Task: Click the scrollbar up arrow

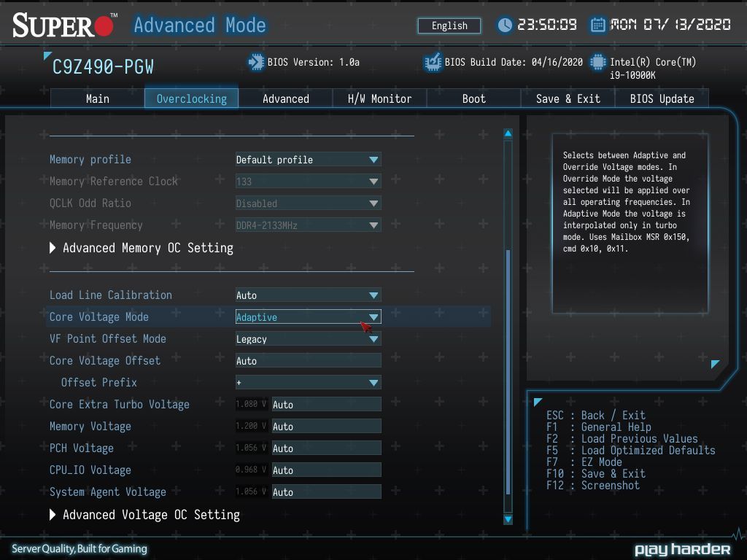Action: [508, 133]
